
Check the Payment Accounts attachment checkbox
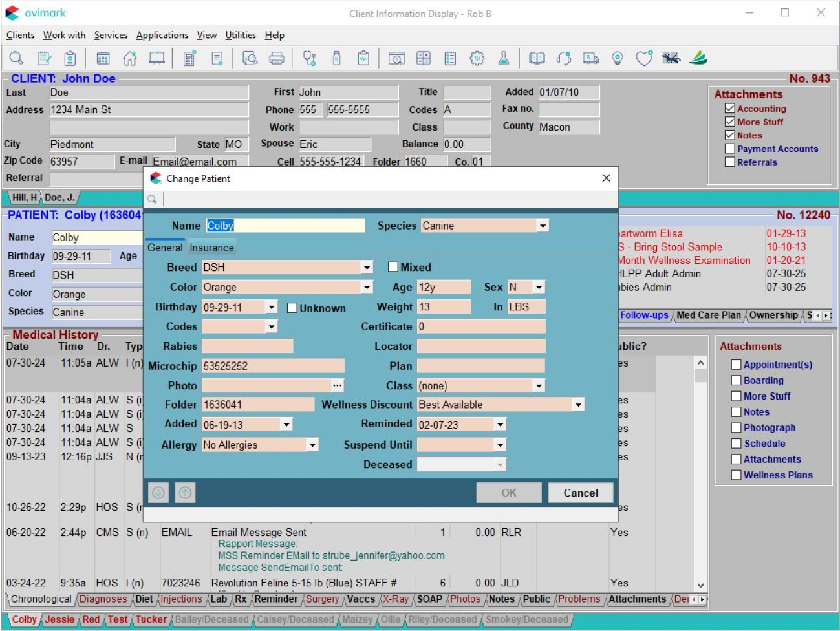730,149
